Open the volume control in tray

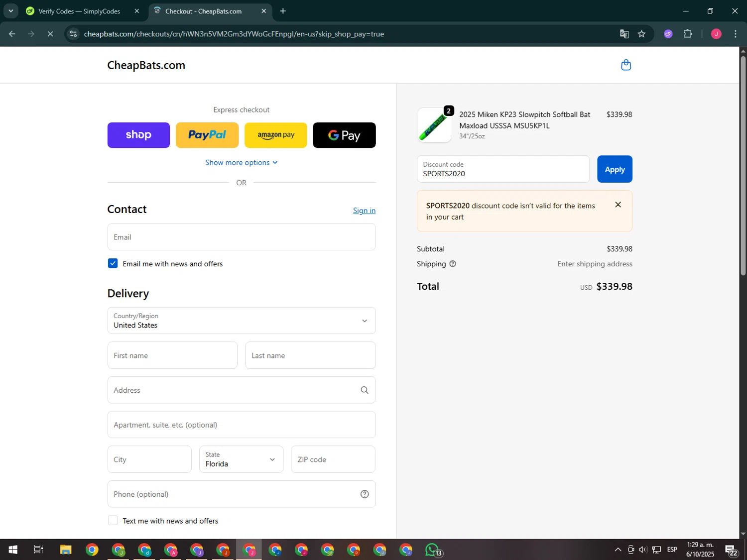[643, 550]
